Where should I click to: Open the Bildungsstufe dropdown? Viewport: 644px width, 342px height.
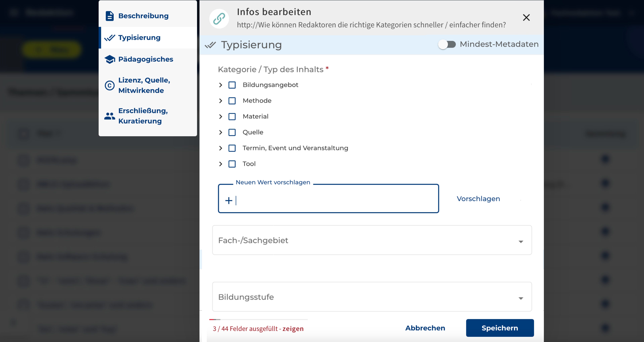(x=372, y=297)
